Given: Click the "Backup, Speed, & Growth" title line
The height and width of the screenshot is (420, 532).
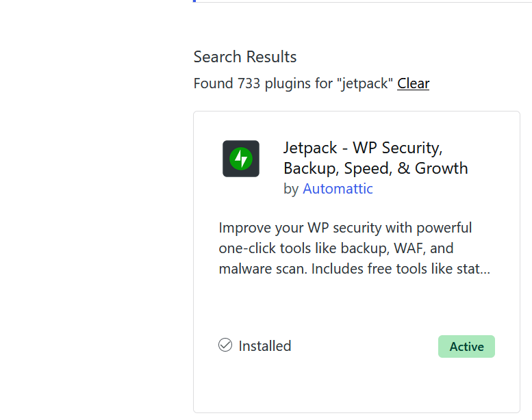Looking at the screenshot, I should 375,168.
